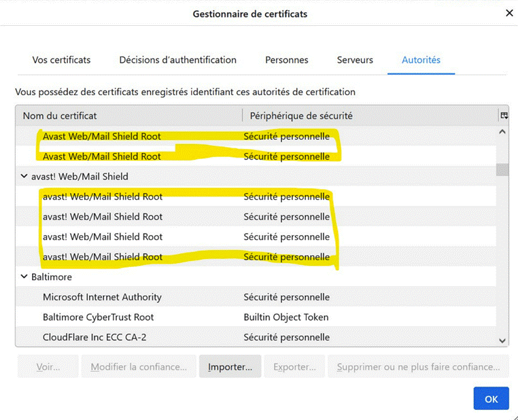
Task: Click Sécurité personnelle in Microsoft Internet Authority row
Action: (x=286, y=297)
